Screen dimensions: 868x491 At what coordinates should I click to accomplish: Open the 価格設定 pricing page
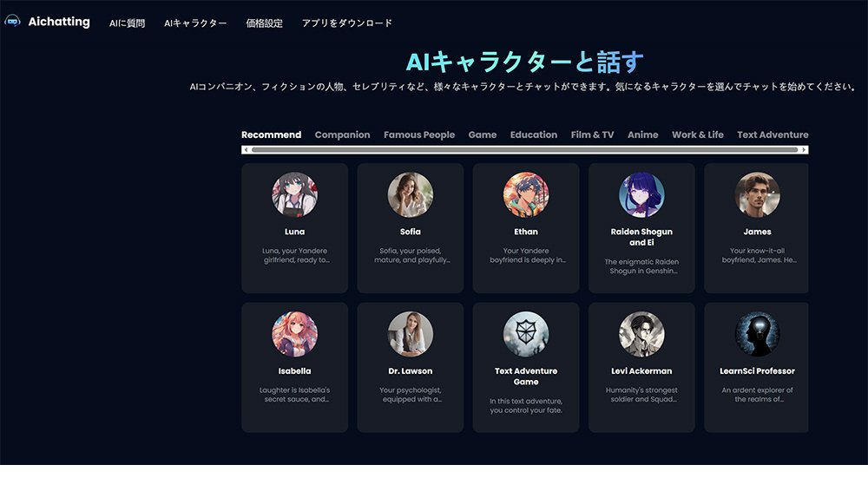pyautogui.click(x=264, y=23)
